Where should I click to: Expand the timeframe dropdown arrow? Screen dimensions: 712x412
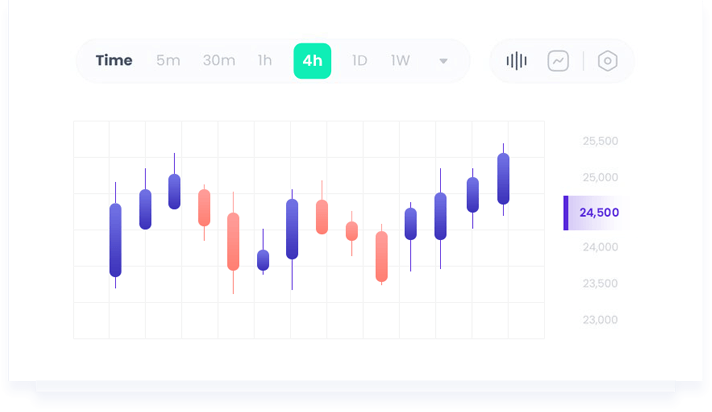(x=443, y=61)
